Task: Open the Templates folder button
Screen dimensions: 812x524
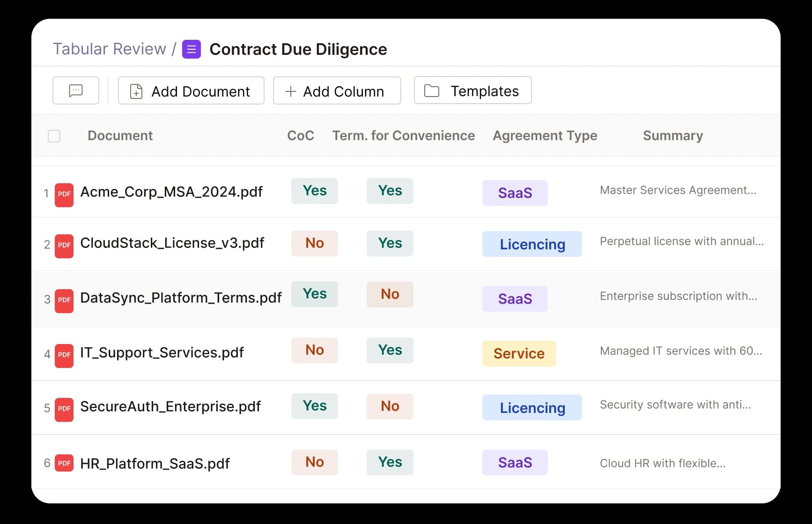Action: (x=472, y=90)
